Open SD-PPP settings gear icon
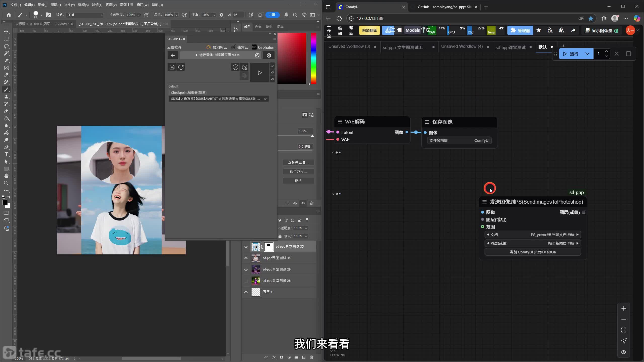This screenshot has height=362, width=644. pos(257,55)
